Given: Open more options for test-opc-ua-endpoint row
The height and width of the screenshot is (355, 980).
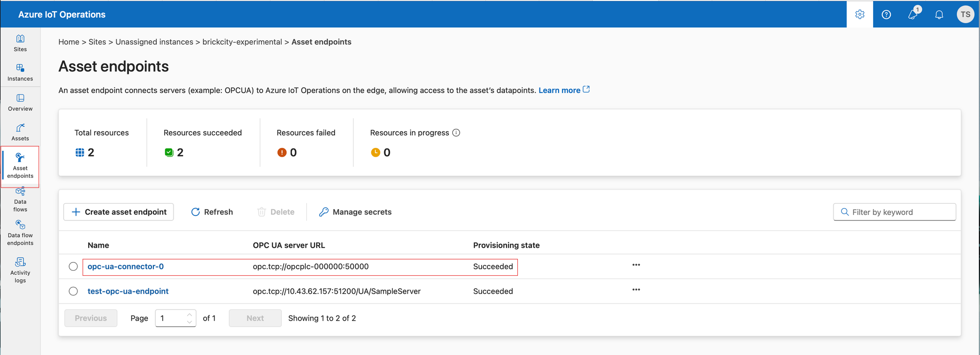Looking at the screenshot, I should pyautogui.click(x=636, y=290).
